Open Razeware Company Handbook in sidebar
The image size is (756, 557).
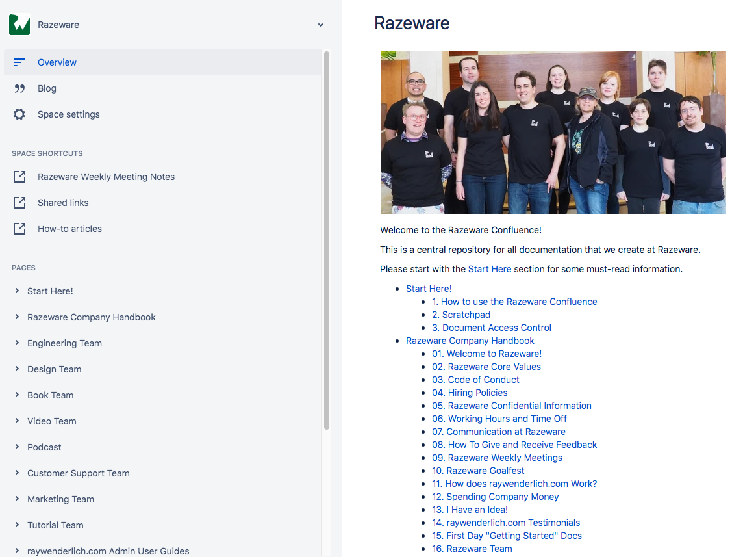(92, 317)
